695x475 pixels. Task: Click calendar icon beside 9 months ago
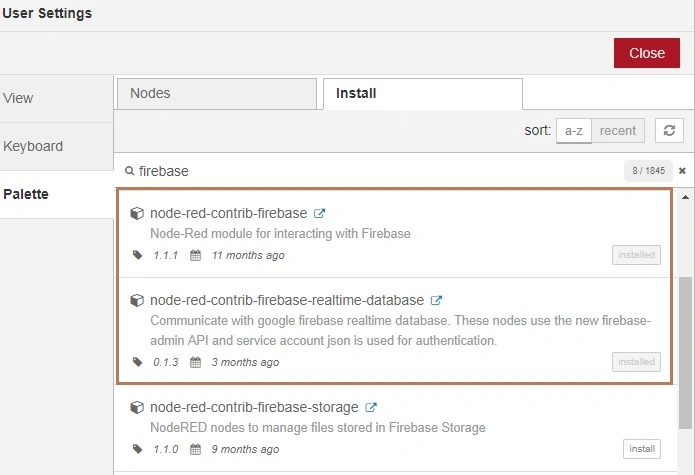(195, 449)
